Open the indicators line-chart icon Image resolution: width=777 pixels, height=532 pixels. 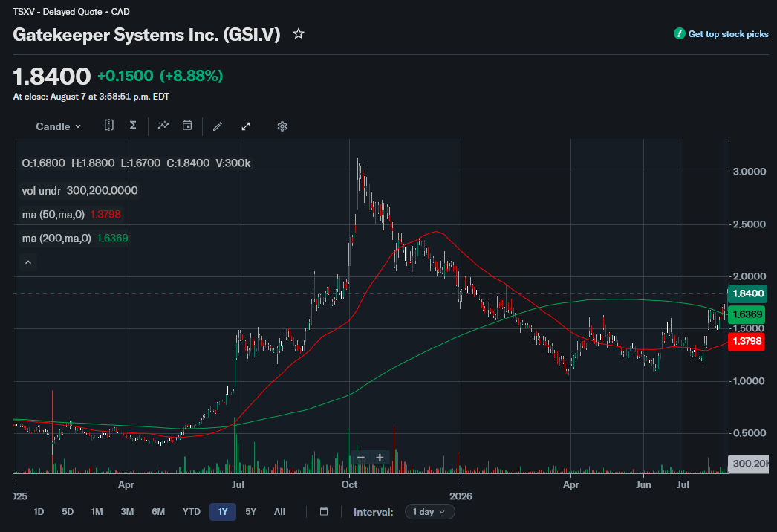[163, 126]
